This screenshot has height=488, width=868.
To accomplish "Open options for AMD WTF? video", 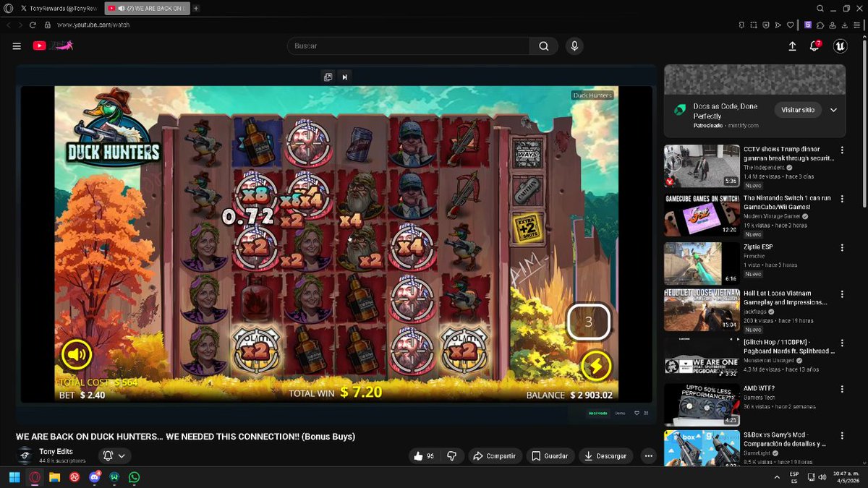I will [x=842, y=389].
